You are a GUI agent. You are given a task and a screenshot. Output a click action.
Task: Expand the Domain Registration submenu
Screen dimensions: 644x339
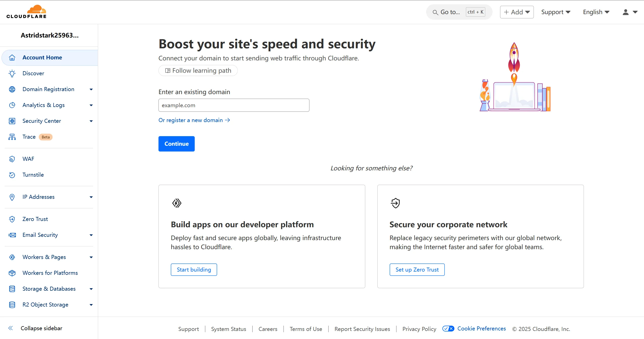(91, 89)
